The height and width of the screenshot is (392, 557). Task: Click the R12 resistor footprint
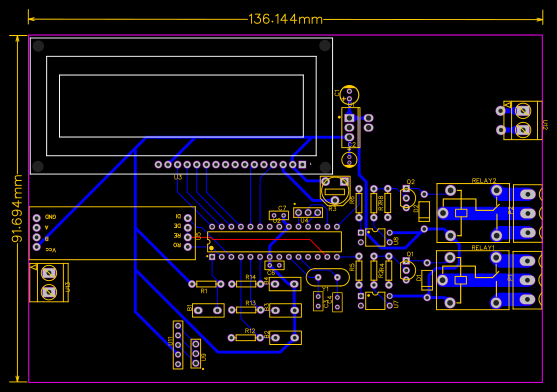[x=245, y=337]
